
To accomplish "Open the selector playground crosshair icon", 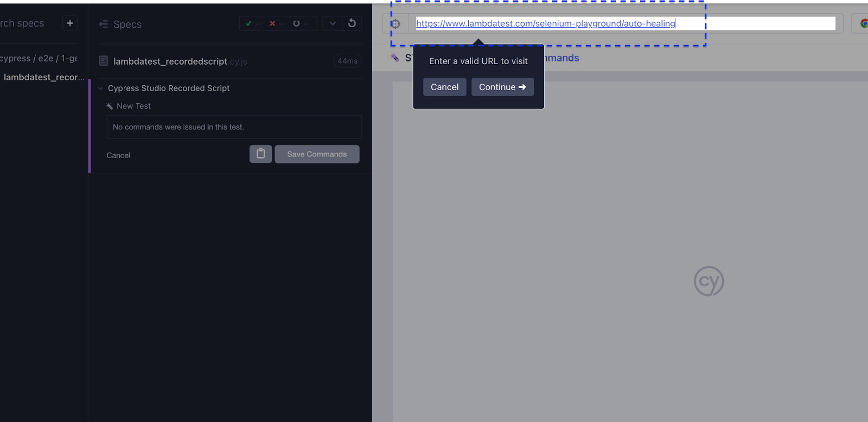I will 395,24.
